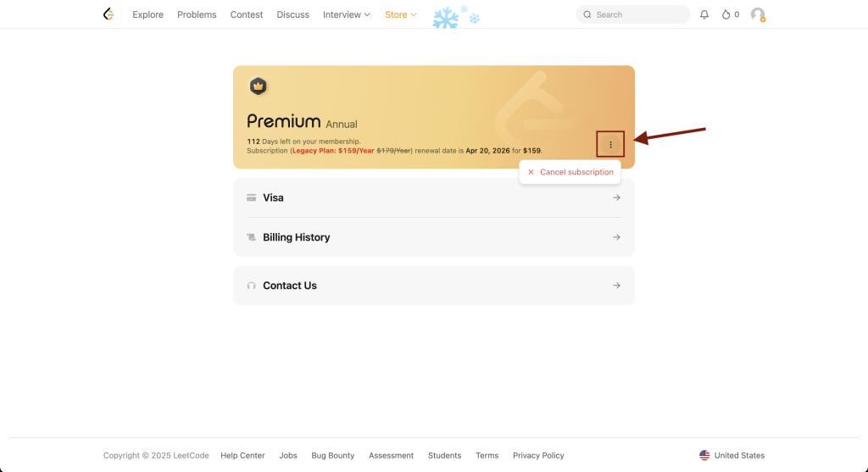Click the 'Legacy Plan: $159/Year' text
This screenshot has width=868, height=472.
[x=333, y=151]
